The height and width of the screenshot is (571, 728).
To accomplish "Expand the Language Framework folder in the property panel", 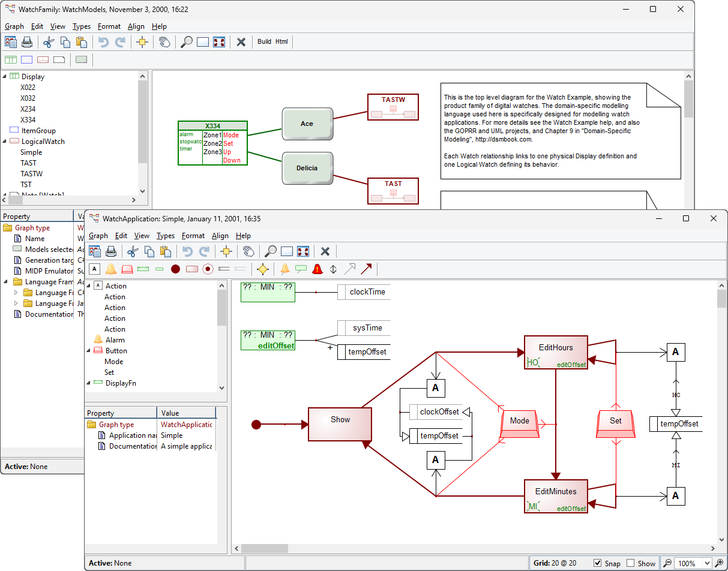I will 16,292.
